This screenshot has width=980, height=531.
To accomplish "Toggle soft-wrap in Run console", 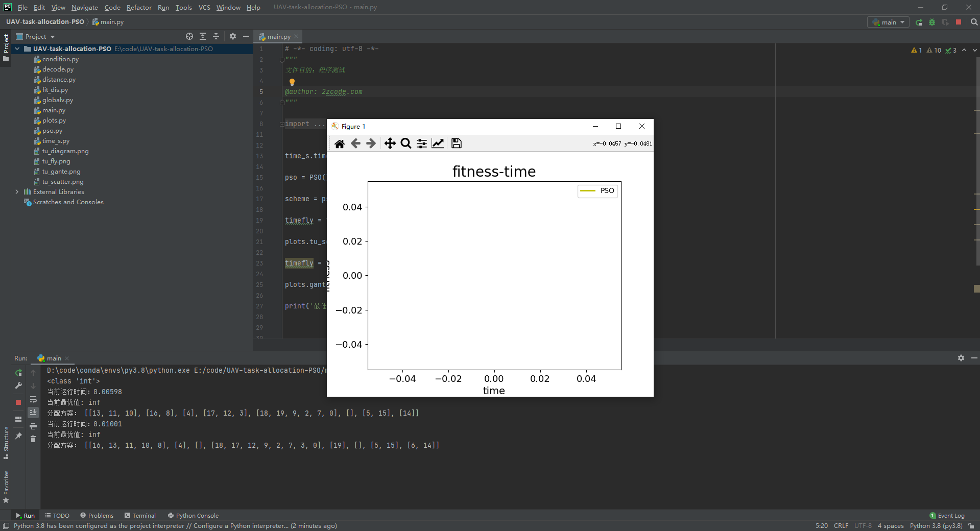I will pyautogui.click(x=33, y=400).
